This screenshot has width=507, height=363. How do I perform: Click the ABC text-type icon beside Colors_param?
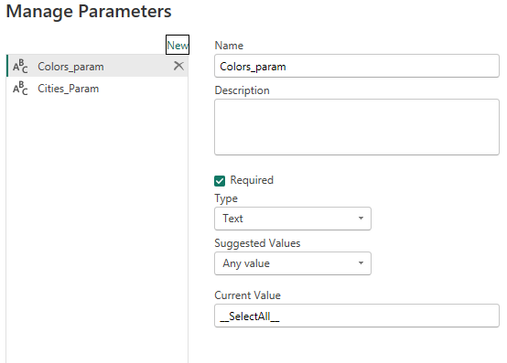coord(20,66)
